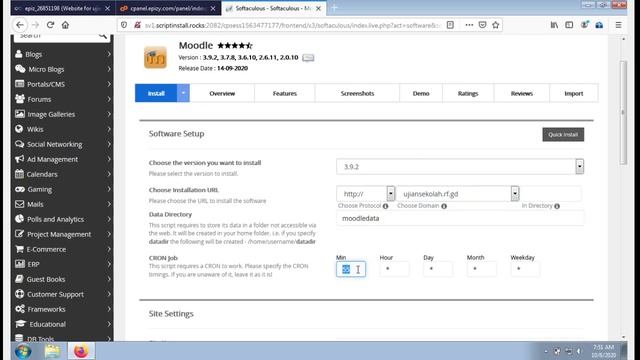Click the Calendars sidebar icon
Image resolution: width=640 pixels, height=360 pixels.
(19, 174)
